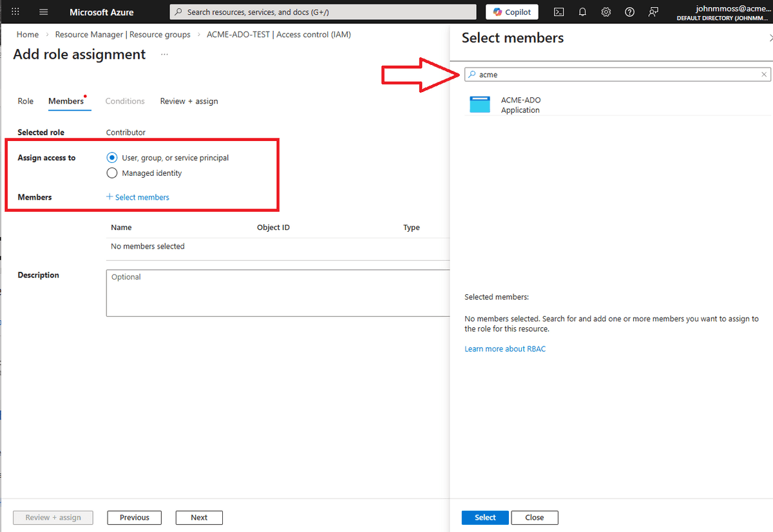Launch Cloud Shell from the top bar
This screenshot has height=532, width=773.
point(558,12)
